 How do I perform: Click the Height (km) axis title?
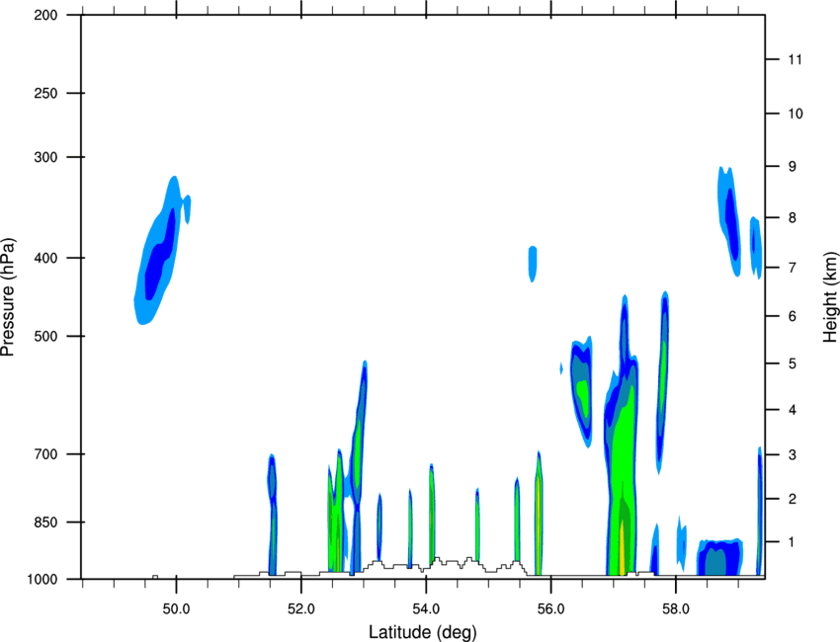point(830,296)
